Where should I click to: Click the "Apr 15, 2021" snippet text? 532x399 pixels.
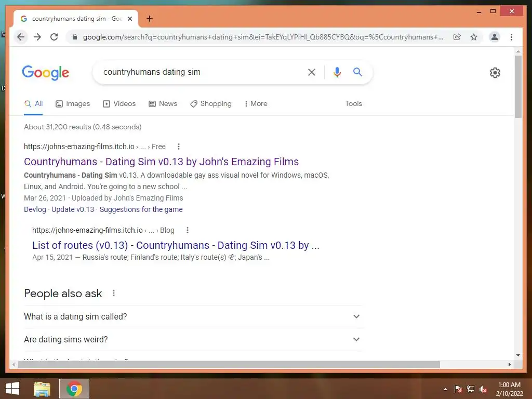(x=52, y=257)
